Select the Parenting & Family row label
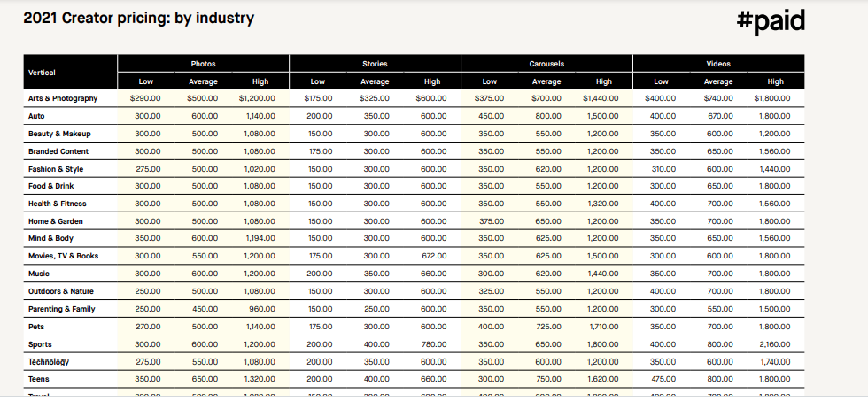868x401 pixels. point(62,309)
